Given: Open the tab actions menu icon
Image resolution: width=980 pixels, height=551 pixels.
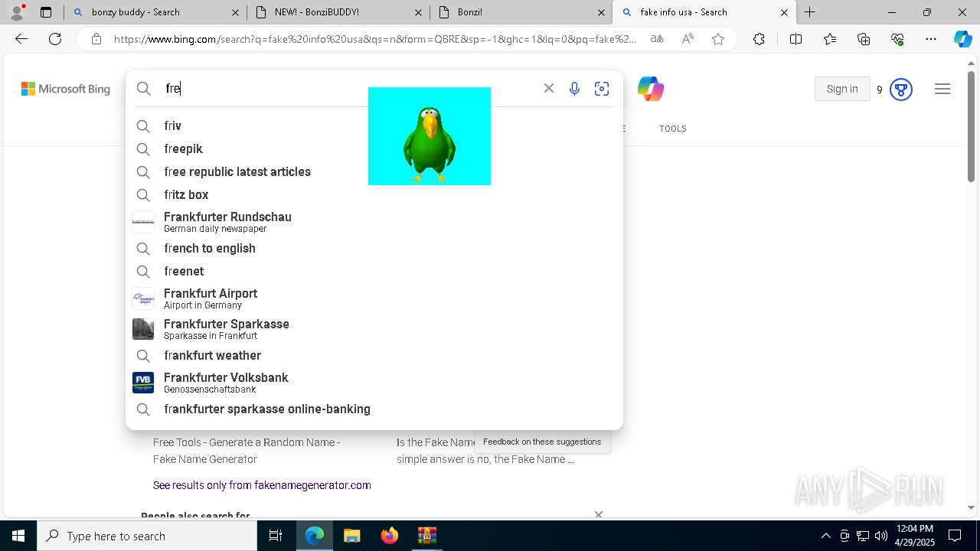Looking at the screenshot, I should click(x=46, y=12).
